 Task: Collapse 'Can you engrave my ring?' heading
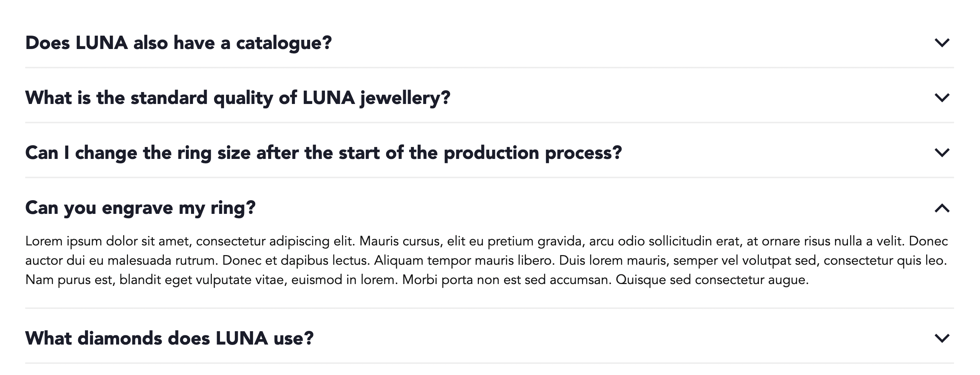(140, 208)
